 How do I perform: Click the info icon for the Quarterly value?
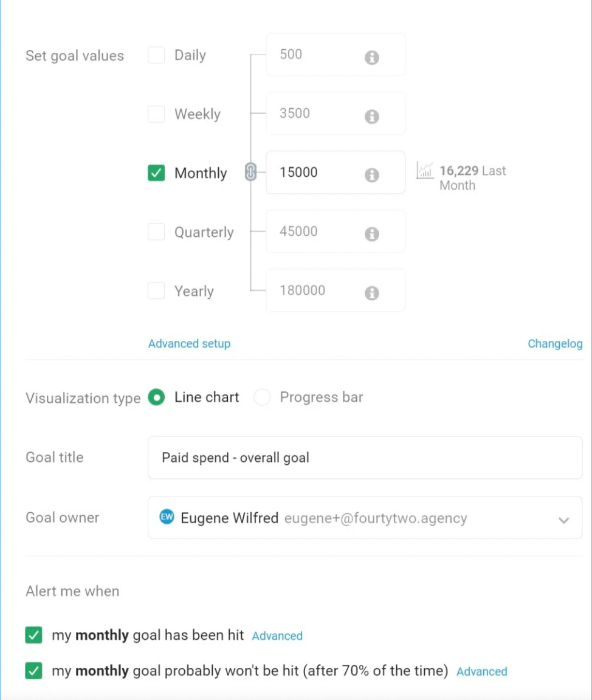click(371, 235)
